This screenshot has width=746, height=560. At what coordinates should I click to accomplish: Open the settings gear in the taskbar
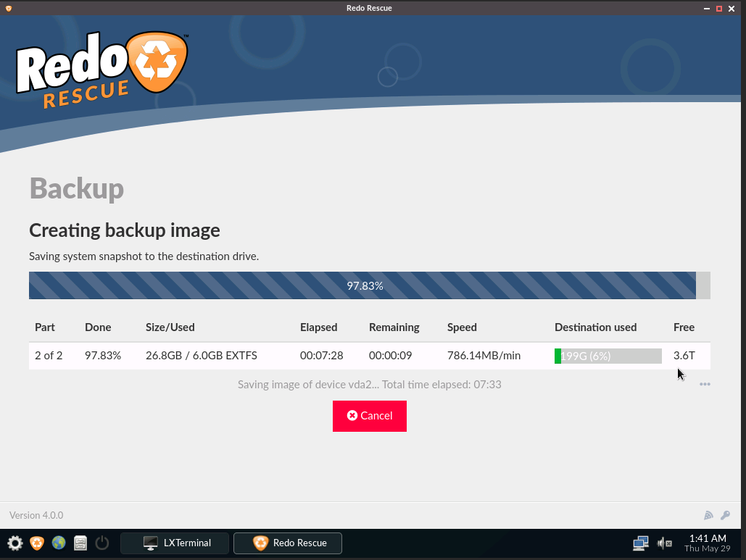(x=15, y=543)
